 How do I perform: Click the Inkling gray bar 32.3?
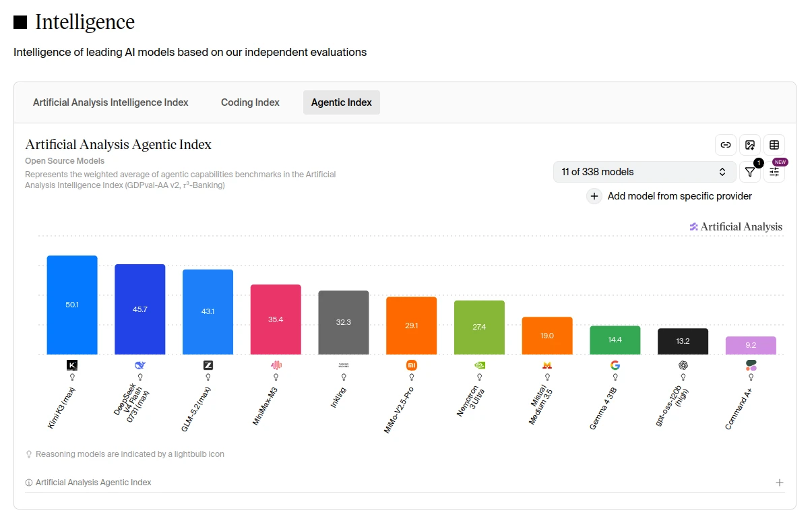[344, 323]
